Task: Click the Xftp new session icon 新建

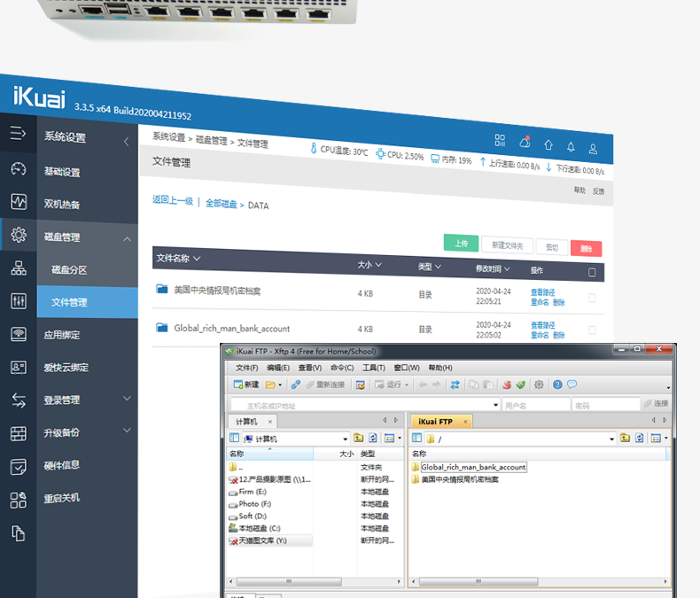Action: point(246,384)
